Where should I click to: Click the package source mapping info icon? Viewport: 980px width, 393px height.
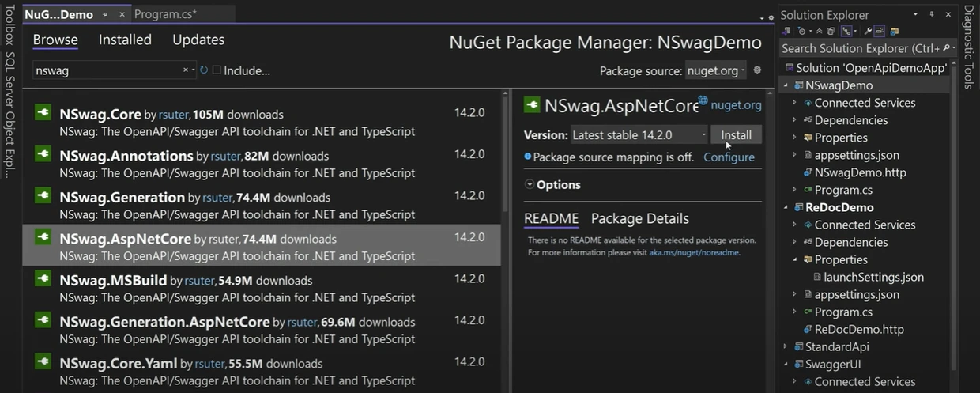pos(528,157)
